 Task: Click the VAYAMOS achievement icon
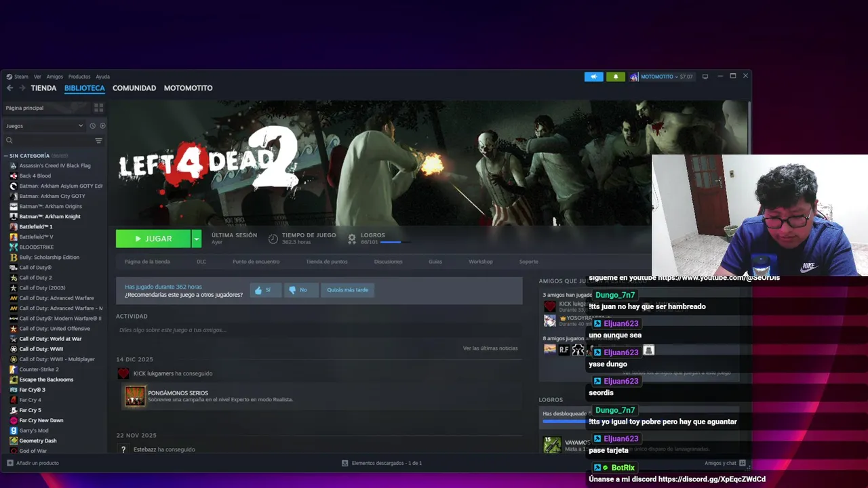click(553, 445)
